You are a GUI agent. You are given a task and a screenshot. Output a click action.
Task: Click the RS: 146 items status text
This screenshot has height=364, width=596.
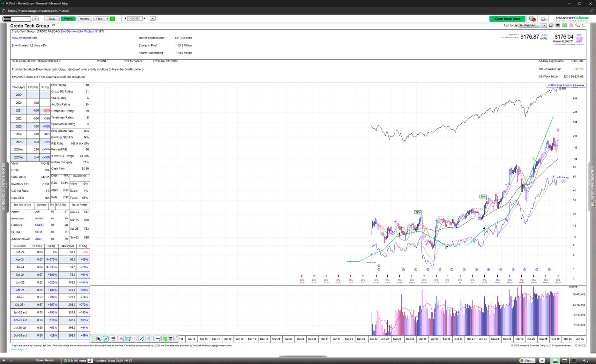point(77,361)
